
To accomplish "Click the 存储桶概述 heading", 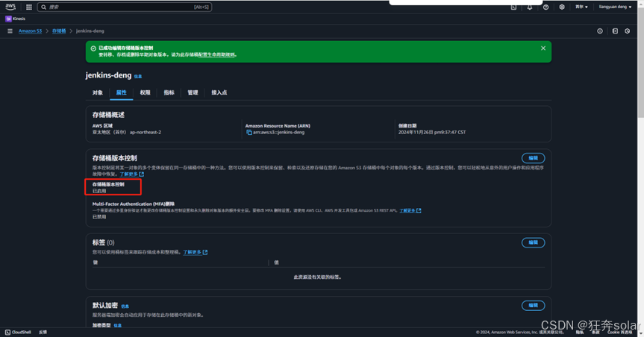I will (x=108, y=115).
